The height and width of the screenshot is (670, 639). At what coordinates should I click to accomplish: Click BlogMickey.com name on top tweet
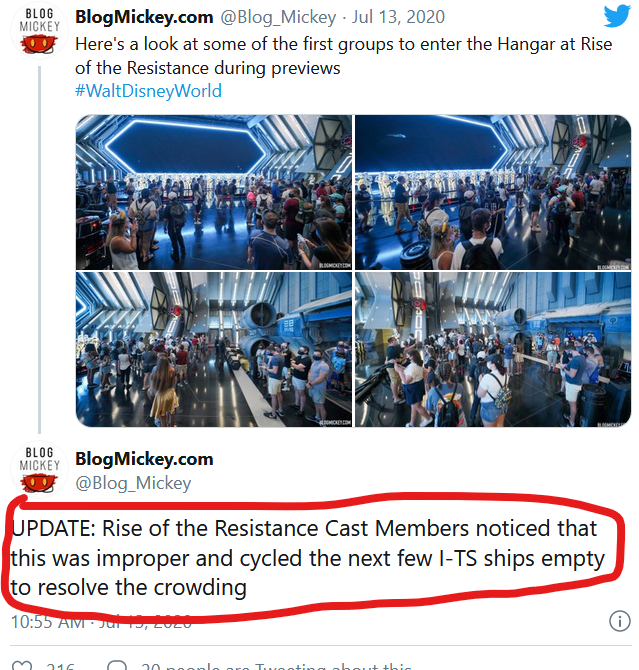pos(144,17)
